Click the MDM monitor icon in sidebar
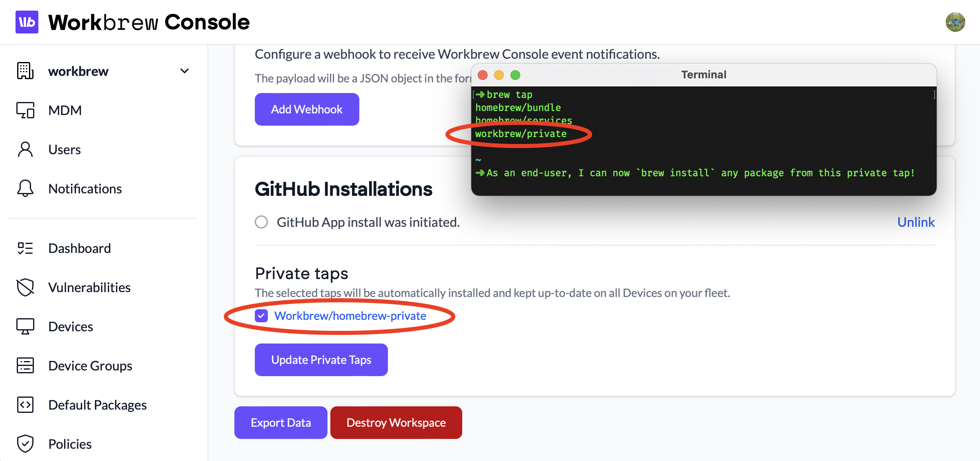This screenshot has height=461, width=980. [25, 110]
